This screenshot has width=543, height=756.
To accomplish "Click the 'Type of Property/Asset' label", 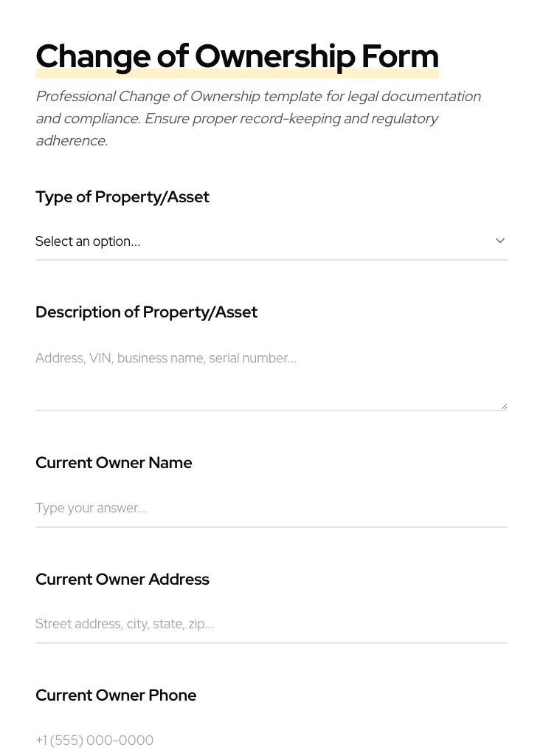I will 122,197.
